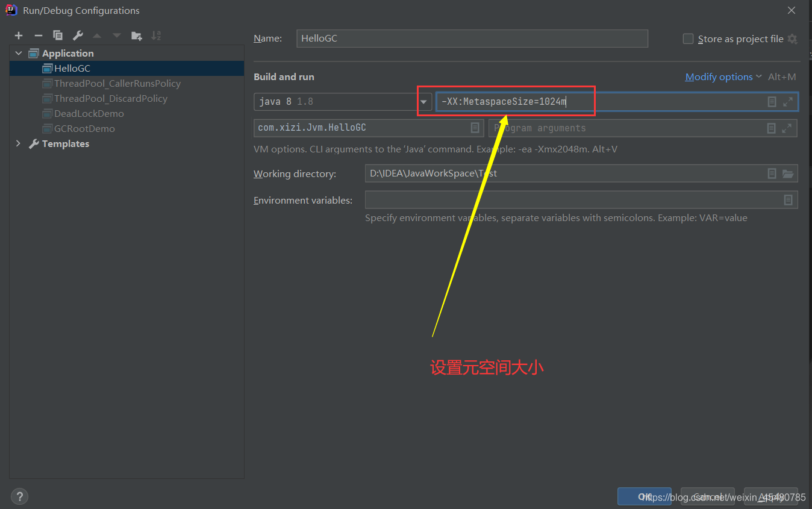The height and width of the screenshot is (509, 812).
Task: Click the IntelliJ IDEA title bar icon
Action: 11,10
